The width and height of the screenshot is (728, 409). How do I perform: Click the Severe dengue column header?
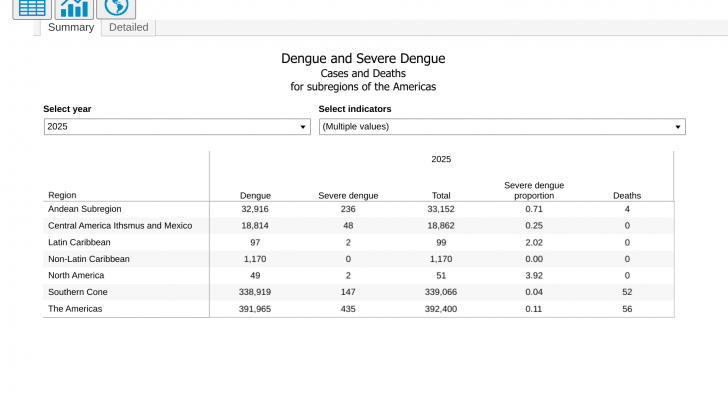coord(348,195)
